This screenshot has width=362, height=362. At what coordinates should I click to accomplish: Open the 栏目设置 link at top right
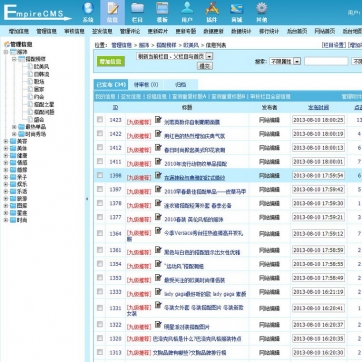click(x=334, y=45)
